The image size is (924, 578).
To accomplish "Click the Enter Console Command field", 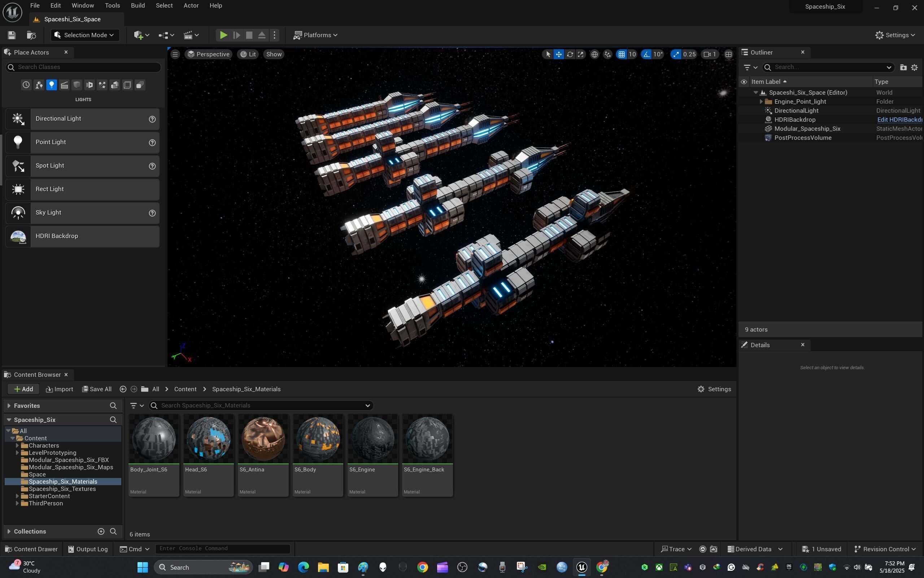I will pyautogui.click(x=223, y=549).
